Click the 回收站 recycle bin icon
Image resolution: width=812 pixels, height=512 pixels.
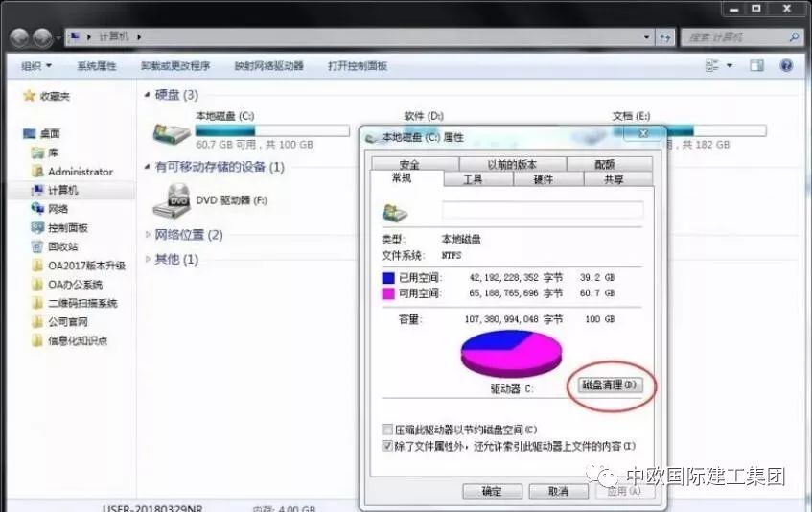[37, 246]
